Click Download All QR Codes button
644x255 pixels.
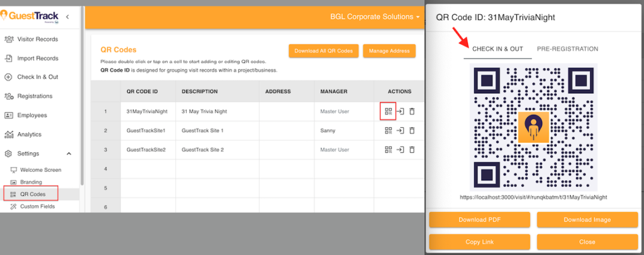[x=323, y=51]
